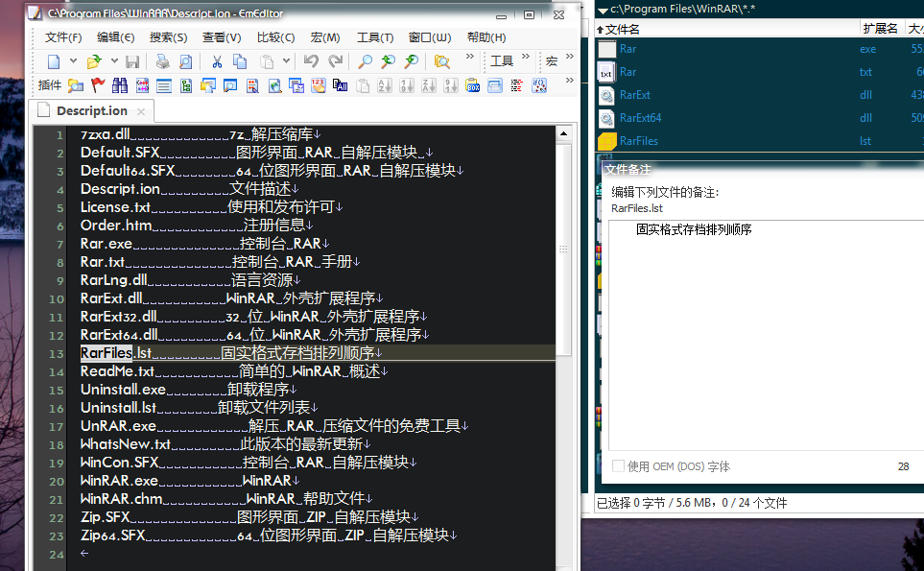Open the dropdown arrow next to the New file icon
The height and width of the screenshot is (571, 924).
tap(73, 60)
